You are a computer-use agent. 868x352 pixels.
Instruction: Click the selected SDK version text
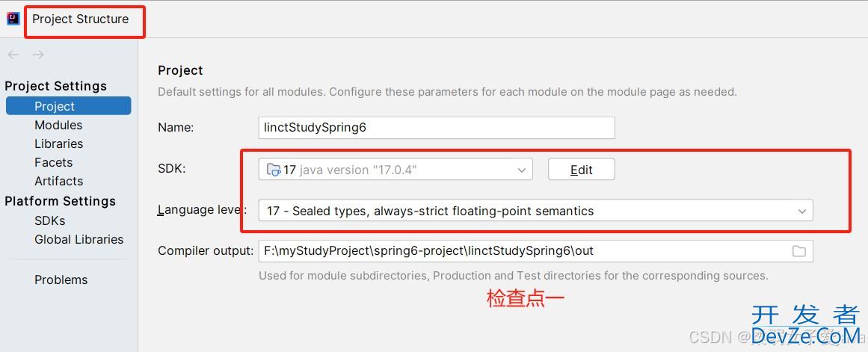pyautogui.click(x=350, y=170)
